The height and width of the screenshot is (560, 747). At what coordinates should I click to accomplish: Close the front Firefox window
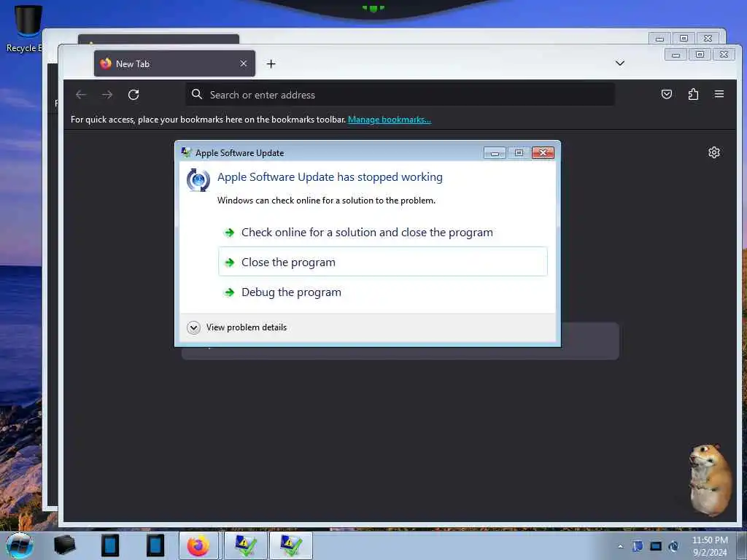click(x=724, y=55)
